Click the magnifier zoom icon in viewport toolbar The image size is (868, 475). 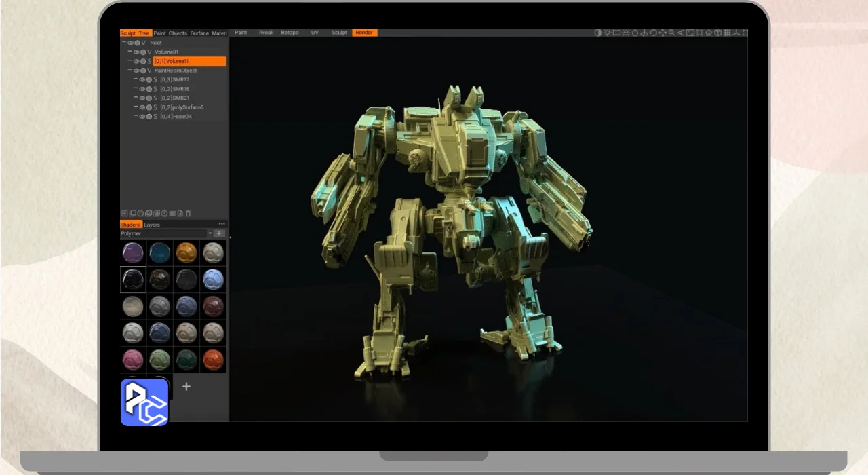pyautogui.click(x=671, y=33)
